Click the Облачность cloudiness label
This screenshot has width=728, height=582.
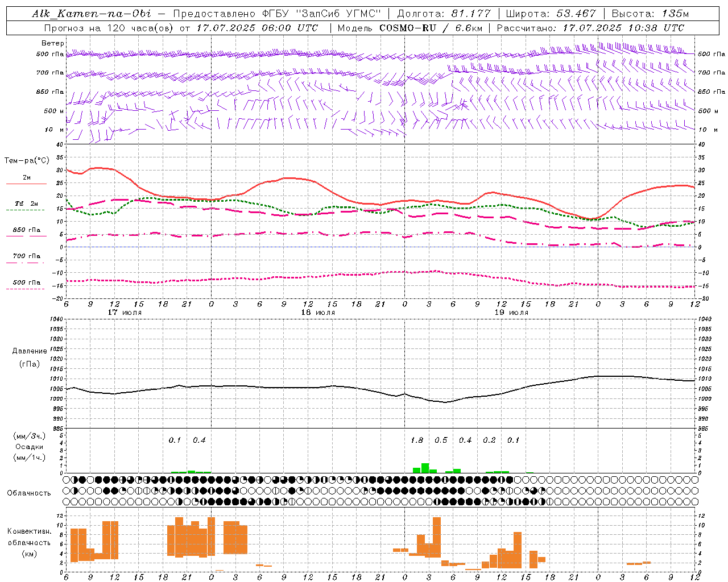click(x=29, y=493)
